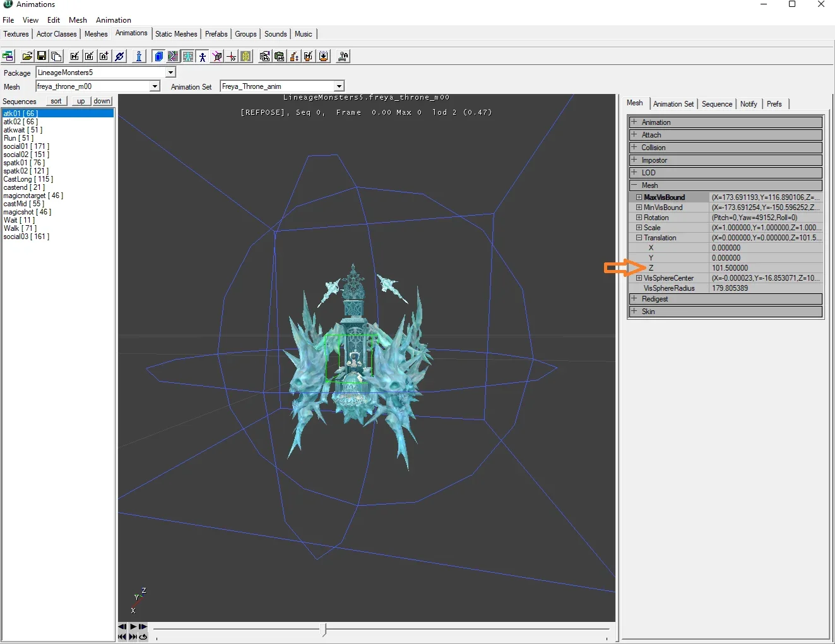Click the save floppy disk icon
The width and height of the screenshot is (835, 644).
42,56
